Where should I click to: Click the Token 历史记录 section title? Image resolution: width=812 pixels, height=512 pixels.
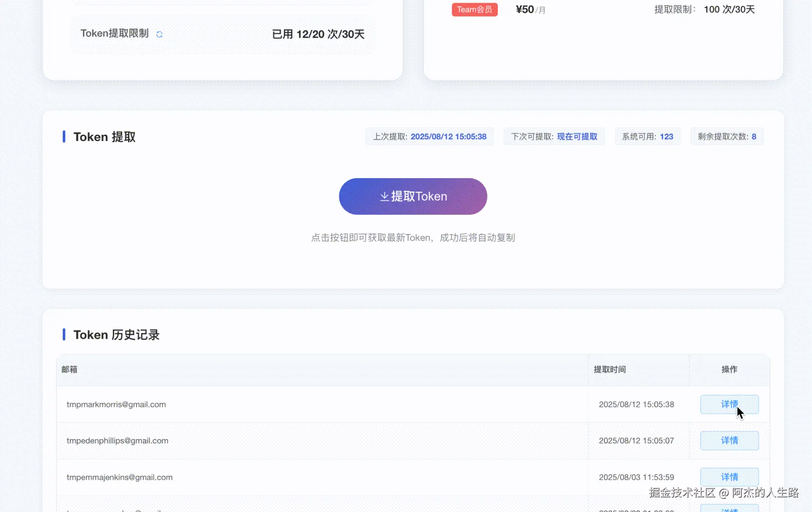pos(116,335)
